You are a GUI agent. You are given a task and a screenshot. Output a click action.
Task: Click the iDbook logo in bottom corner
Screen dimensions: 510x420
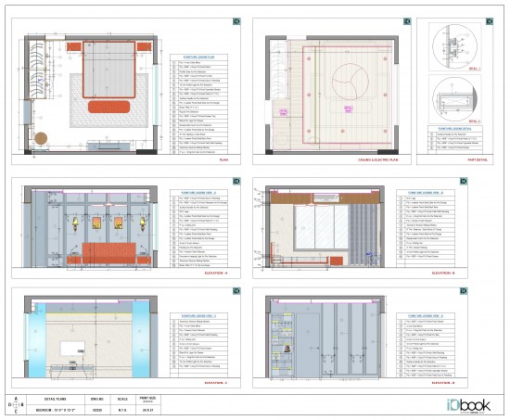coord(468,405)
